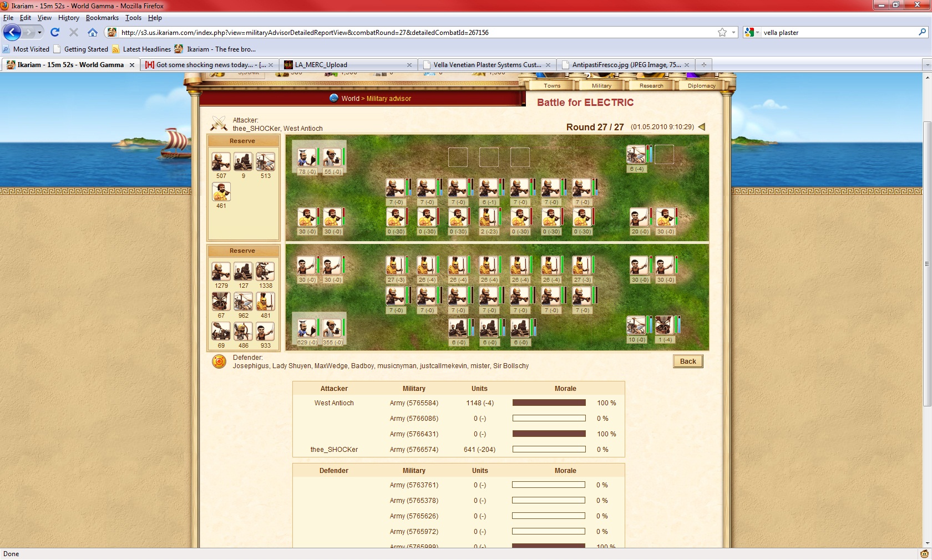Select attacker reserve unit with 507 count
Image resolution: width=932 pixels, height=560 pixels.
point(221,162)
